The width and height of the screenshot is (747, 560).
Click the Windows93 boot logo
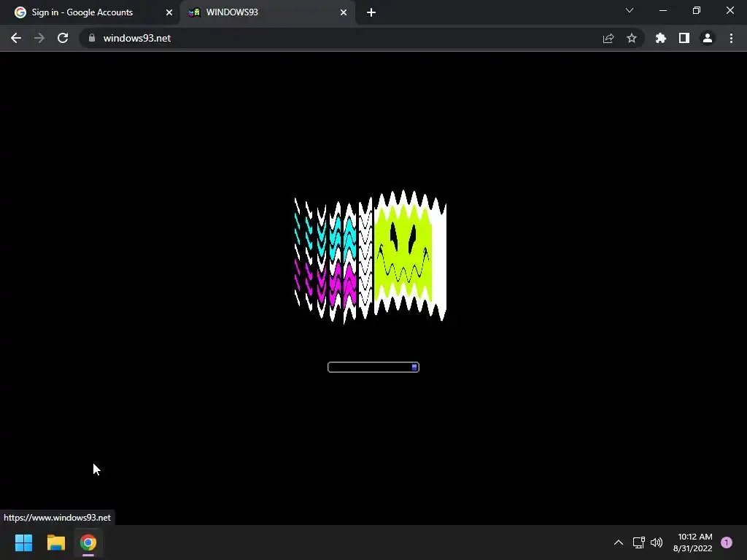371,257
